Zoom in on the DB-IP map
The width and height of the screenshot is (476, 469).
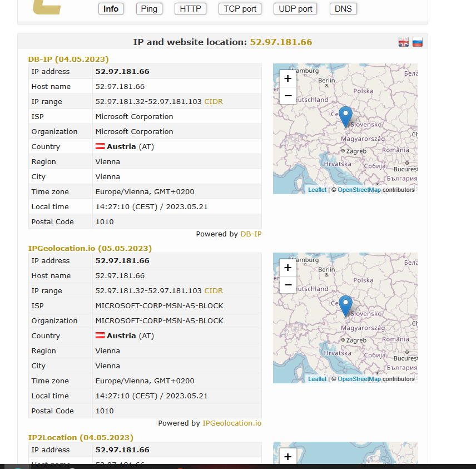pyautogui.click(x=288, y=78)
